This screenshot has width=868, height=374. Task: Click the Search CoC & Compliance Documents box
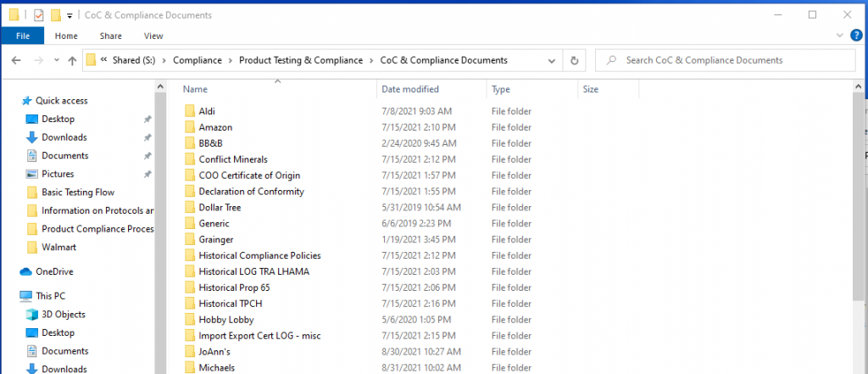(x=726, y=60)
